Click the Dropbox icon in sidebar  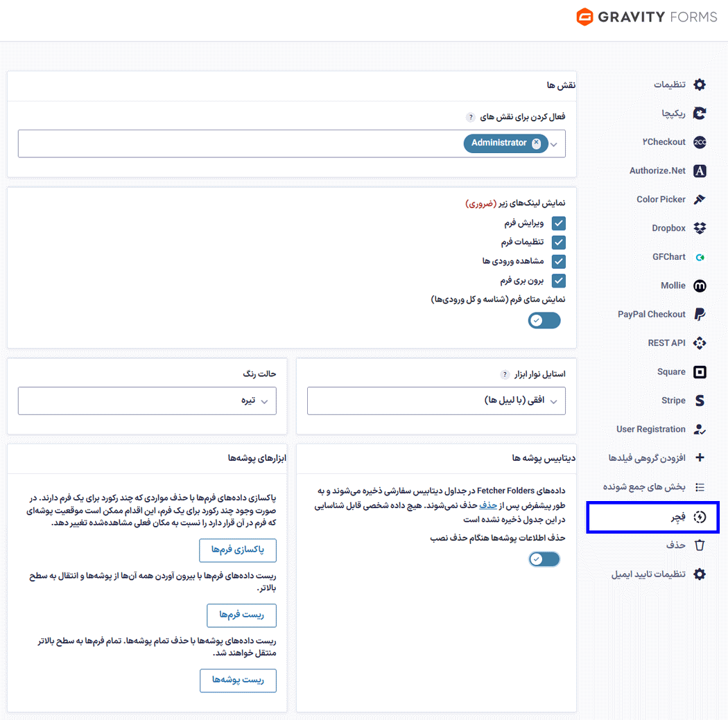pos(700,228)
